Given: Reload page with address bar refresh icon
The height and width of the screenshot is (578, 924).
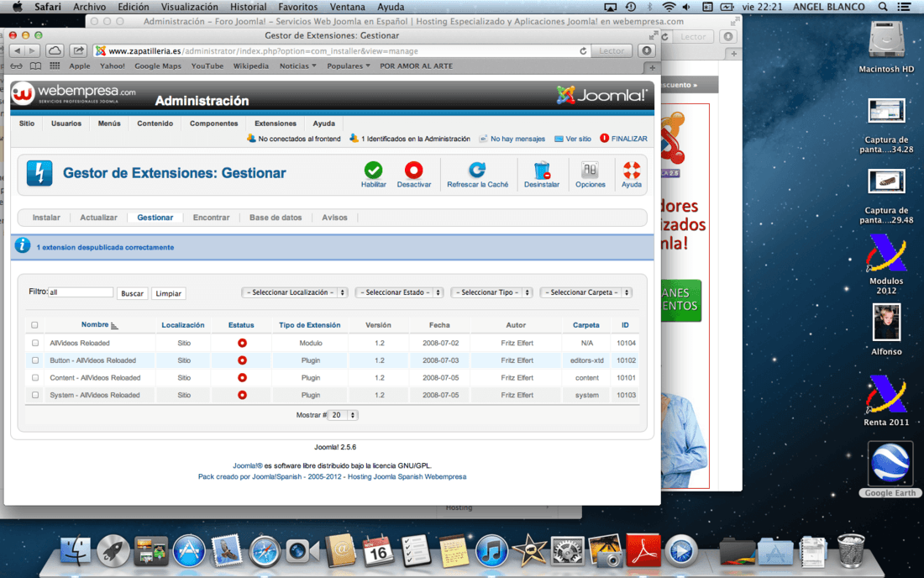Looking at the screenshot, I should click(583, 50).
